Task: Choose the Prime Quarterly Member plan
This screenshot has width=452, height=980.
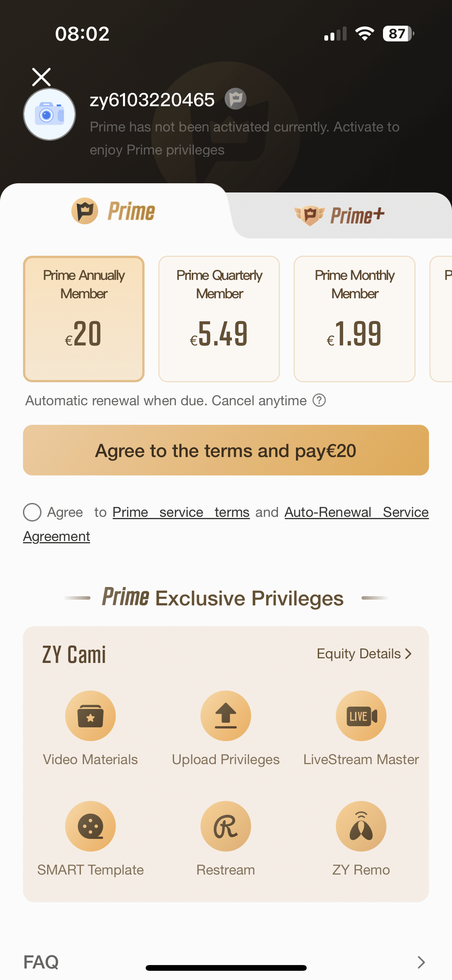Action: pyautogui.click(x=219, y=319)
